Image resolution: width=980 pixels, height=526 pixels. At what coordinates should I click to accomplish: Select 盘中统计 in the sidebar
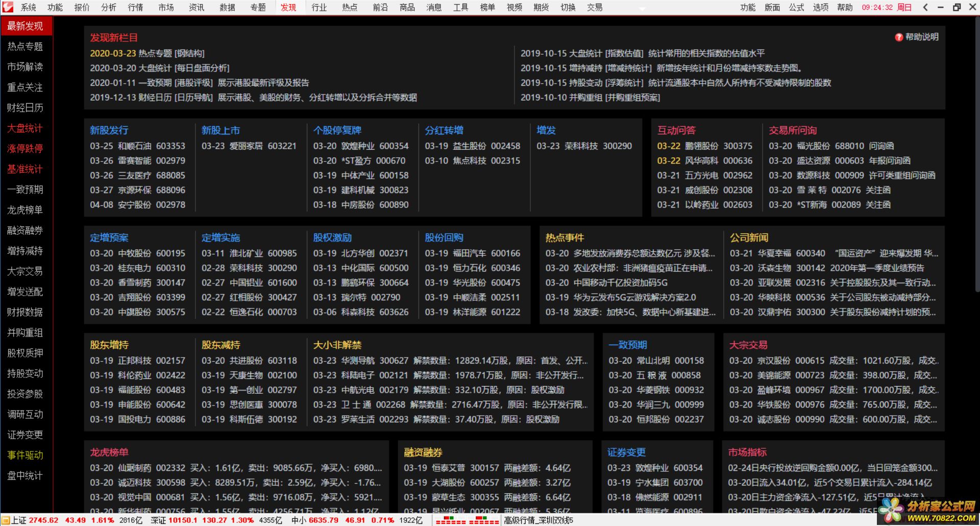coord(25,475)
